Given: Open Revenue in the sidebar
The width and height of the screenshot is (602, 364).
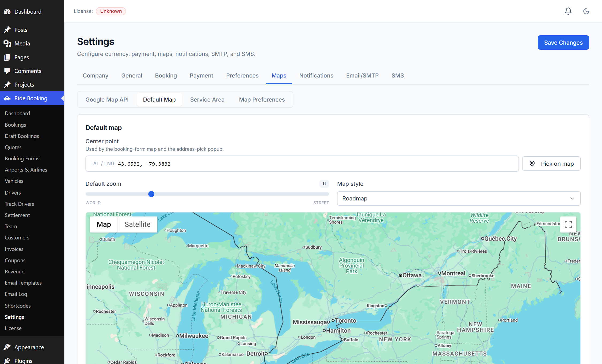Looking at the screenshot, I should [14, 272].
